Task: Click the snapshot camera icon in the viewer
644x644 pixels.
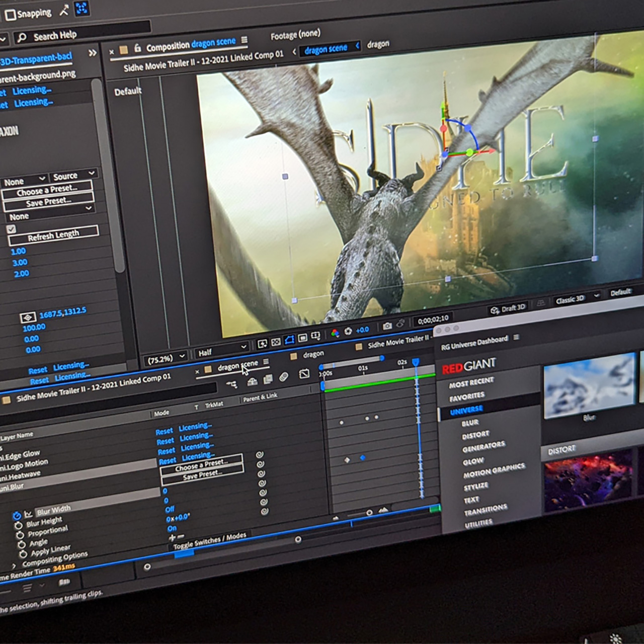Action: pyautogui.click(x=387, y=326)
